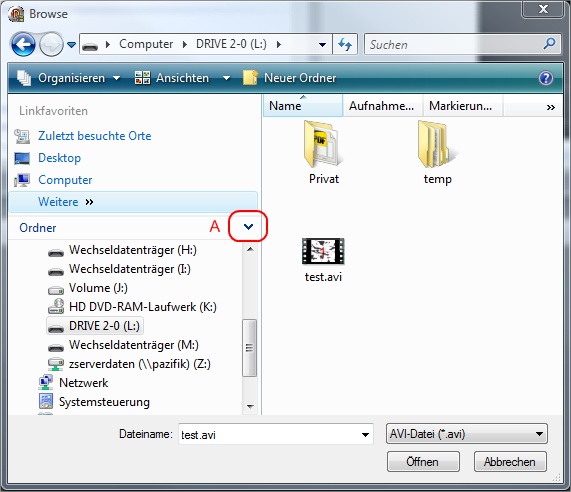This screenshot has width=571, height=492.
Task: Open Zuletzt besuchte Orte favorite link
Action: click(x=95, y=136)
